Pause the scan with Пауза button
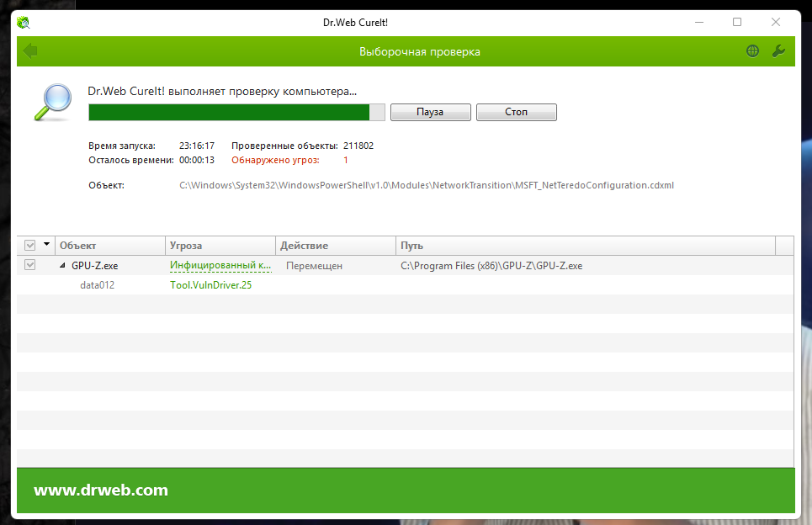Image resolution: width=812 pixels, height=525 pixels. (430, 112)
